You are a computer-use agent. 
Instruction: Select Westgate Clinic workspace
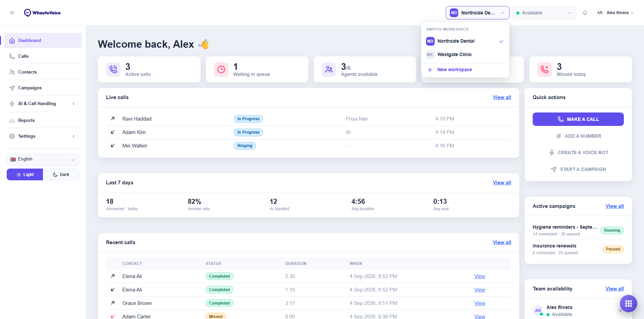tap(465, 55)
